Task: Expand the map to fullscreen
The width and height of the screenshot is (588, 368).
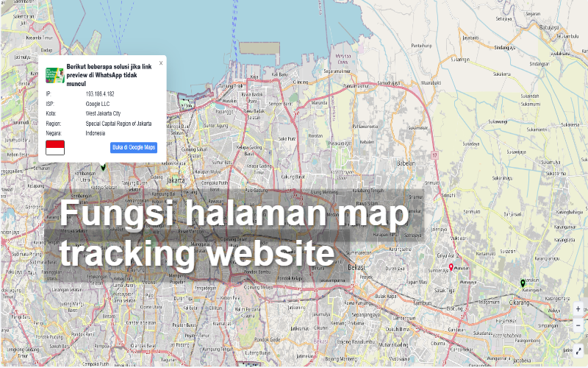Action: tap(578, 351)
